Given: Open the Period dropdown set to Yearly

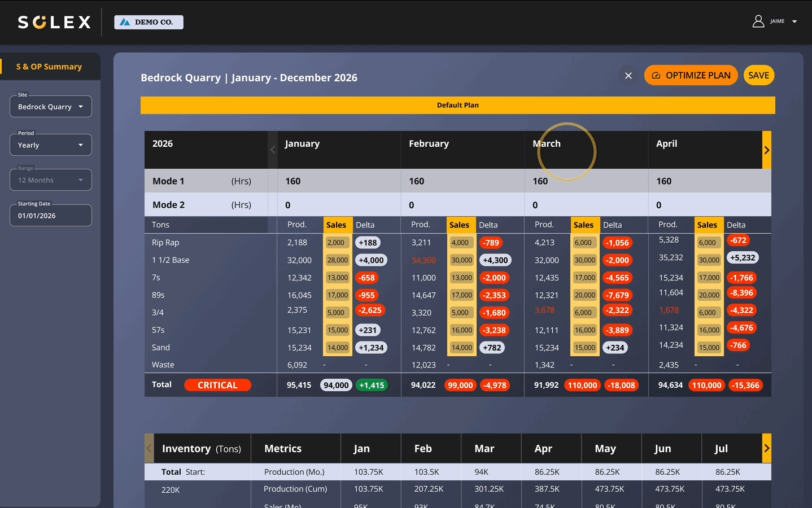Looking at the screenshot, I should 51,145.
